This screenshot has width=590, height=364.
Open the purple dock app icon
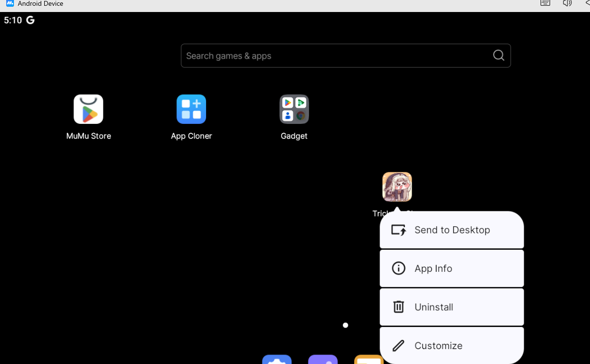coord(323,359)
